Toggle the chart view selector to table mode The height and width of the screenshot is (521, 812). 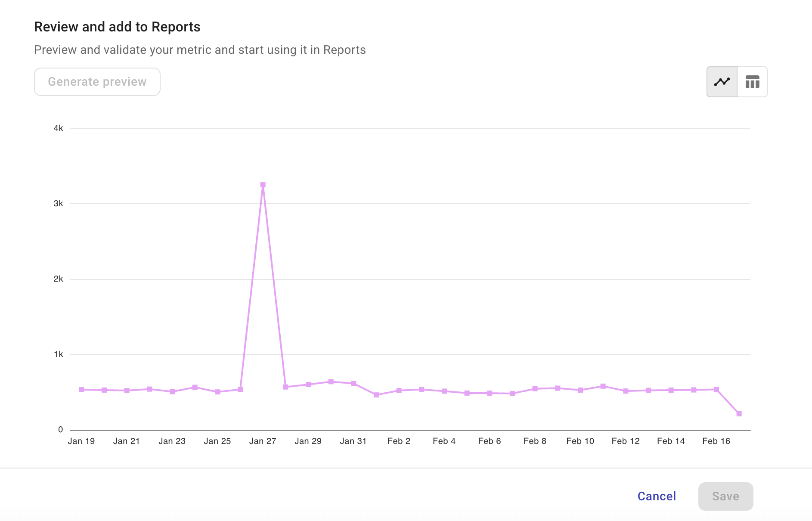tap(752, 81)
